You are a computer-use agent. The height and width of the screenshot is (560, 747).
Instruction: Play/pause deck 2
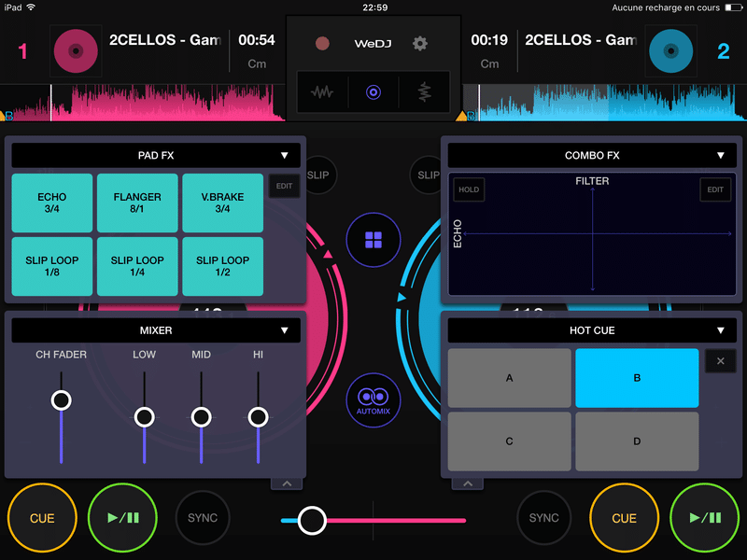coord(705,518)
